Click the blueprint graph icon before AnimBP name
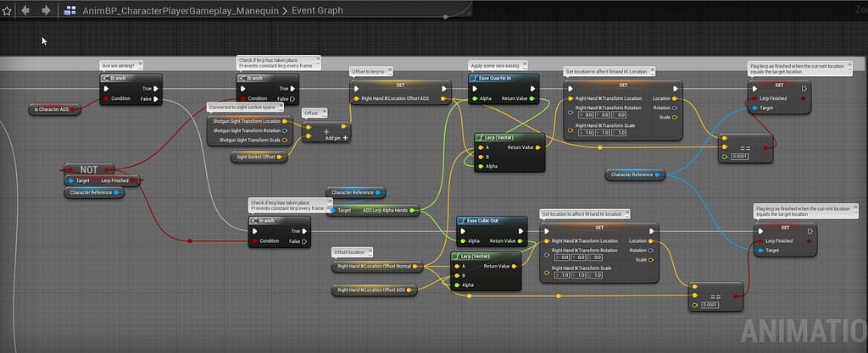868x353 pixels. point(70,10)
